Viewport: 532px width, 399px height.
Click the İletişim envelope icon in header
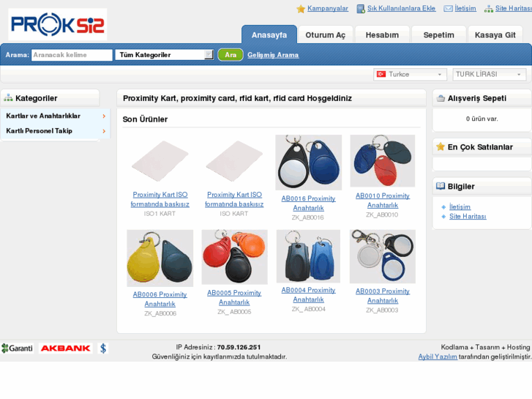click(448, 9)
